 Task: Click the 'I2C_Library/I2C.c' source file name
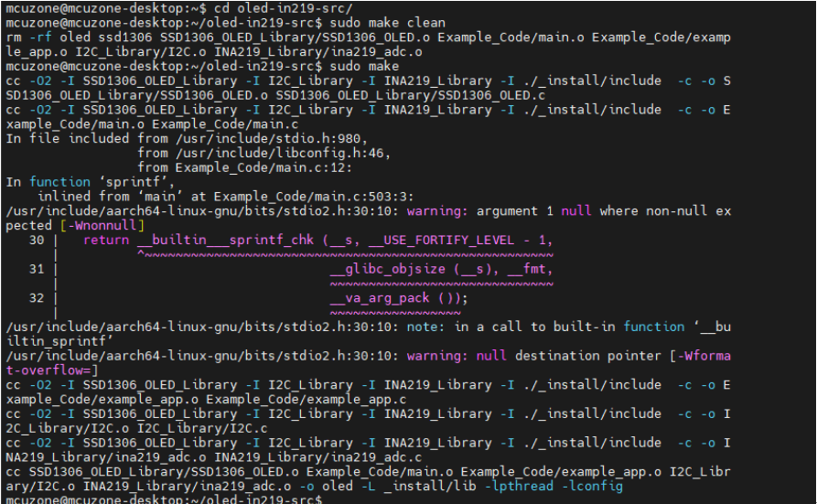202,428
